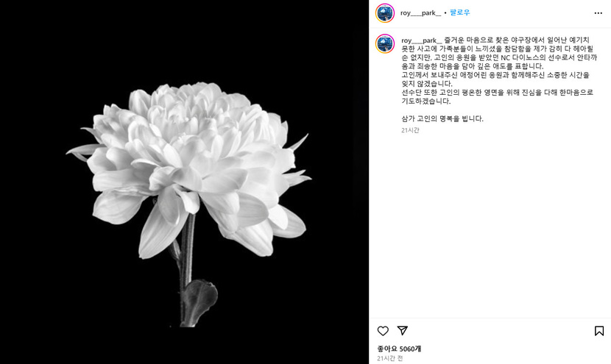The height and width of the screenshot is (364, 611).
Task: Open the three-dot more options menu
Action: [598, 13]
